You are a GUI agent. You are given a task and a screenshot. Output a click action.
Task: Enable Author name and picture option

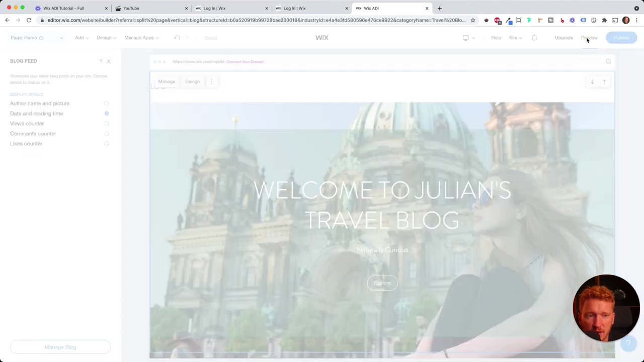coord(106,104)
